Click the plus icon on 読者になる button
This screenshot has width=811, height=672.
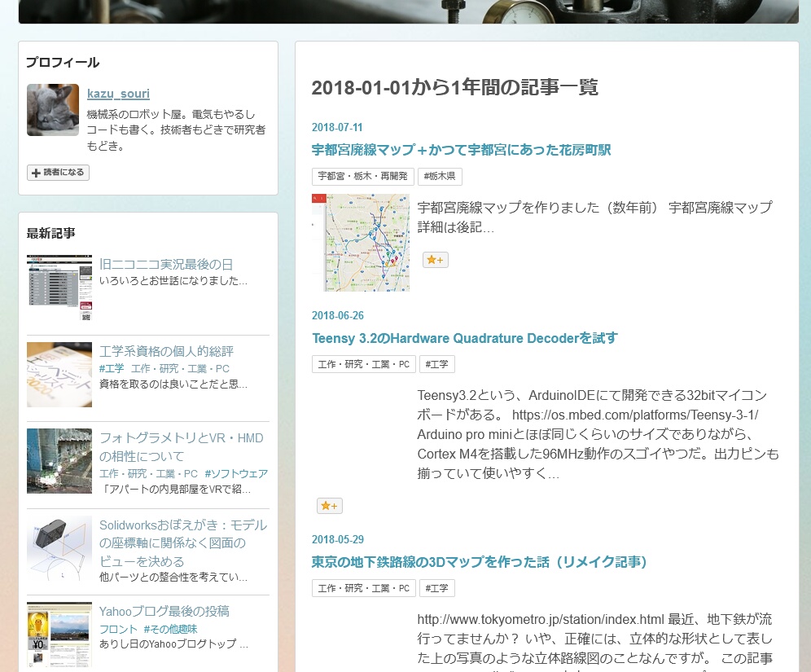[x=36, y=172]
